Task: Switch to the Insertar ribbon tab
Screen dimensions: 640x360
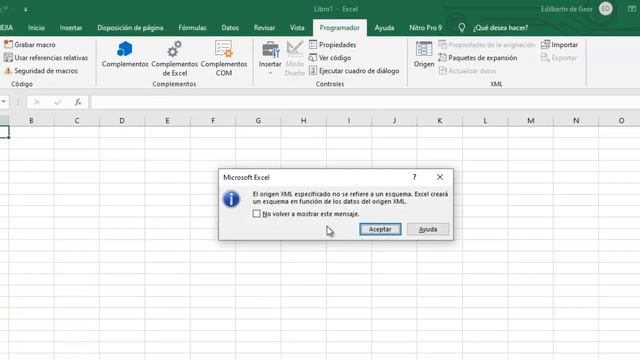Action: [71, 27]
